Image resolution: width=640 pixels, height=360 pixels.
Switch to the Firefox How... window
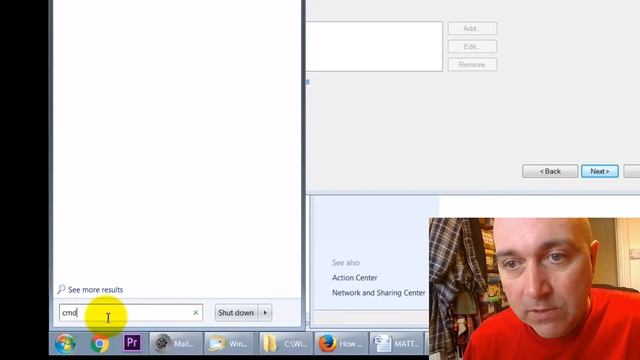coord(341,343)
